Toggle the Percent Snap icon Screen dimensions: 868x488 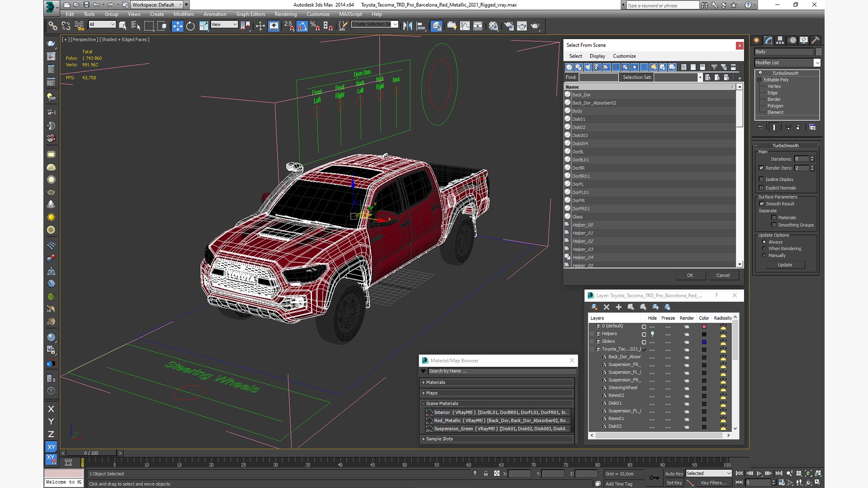315,26
